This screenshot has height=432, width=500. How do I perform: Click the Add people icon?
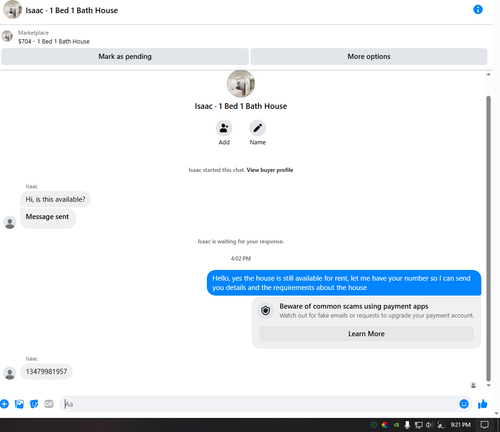(224, 128)
